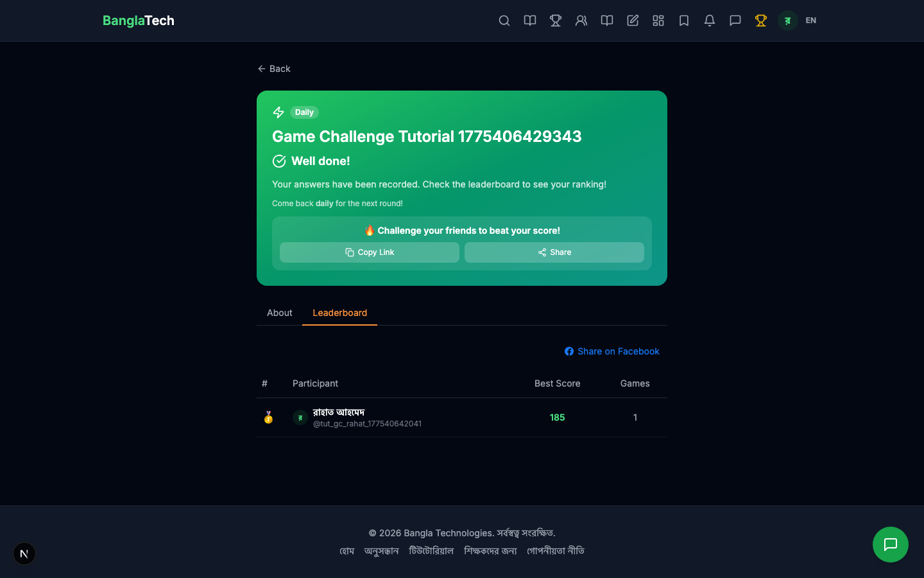Viewport: 924px width, 578px height.
Task: Open the floating green chat button
Action: 890,545
